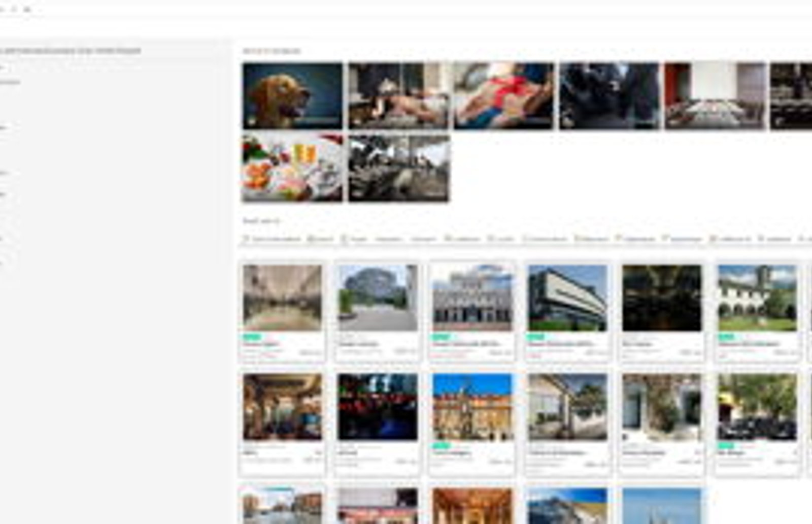The width and height of the screenshot is (812, 524).
Task: Select the golden ornate hall card image
Action: 472,506
